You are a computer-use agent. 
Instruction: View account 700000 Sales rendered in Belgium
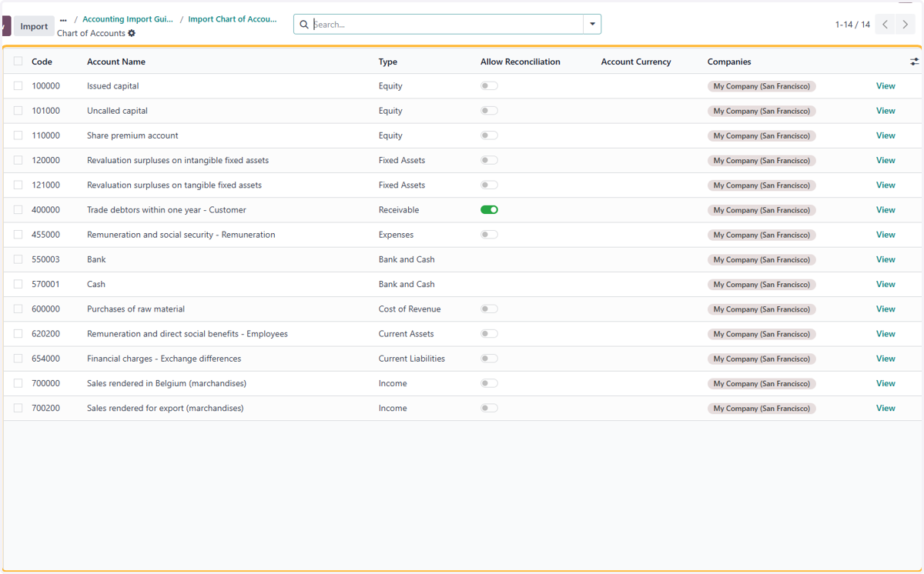coord(885,383)
